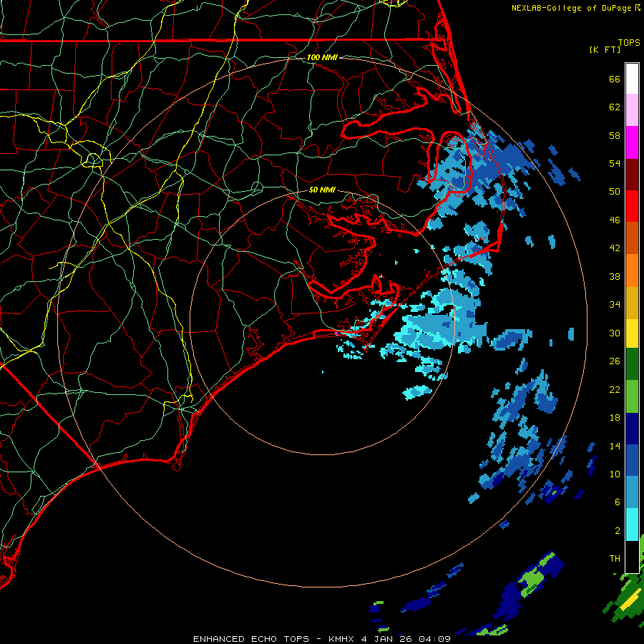644x644 pixels.
Task: Click the gold 38 kft legend swatch
Action: [632, 302]
